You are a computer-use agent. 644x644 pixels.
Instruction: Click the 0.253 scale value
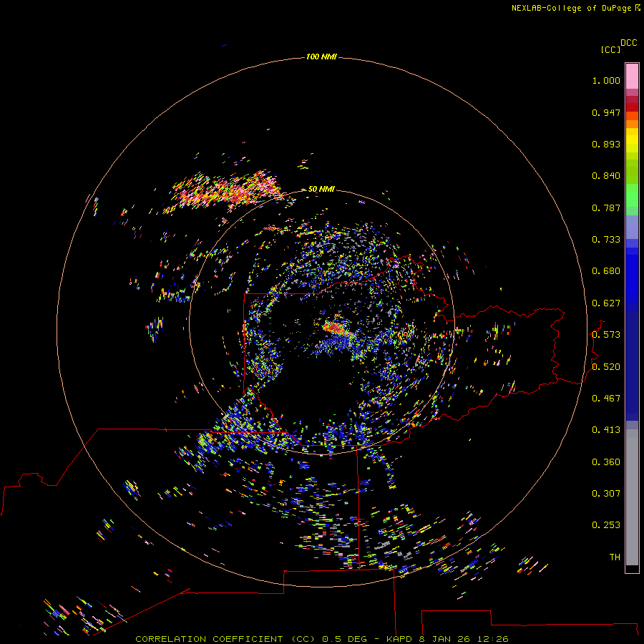point(606,525)
